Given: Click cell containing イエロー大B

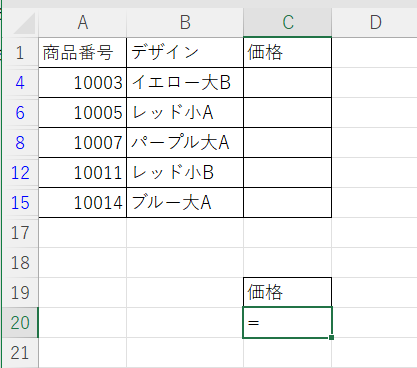Looking at the screenshot, I should tap(185, 83).
